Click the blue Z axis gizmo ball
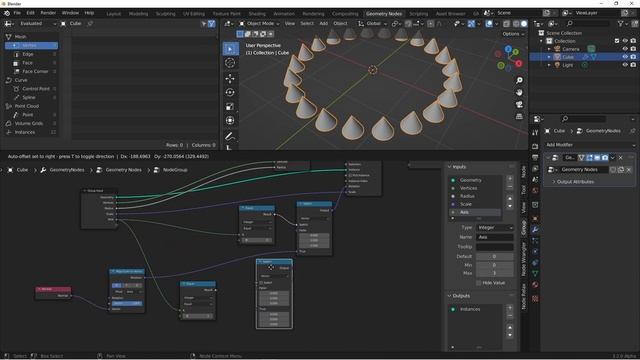 click(508, 49)
